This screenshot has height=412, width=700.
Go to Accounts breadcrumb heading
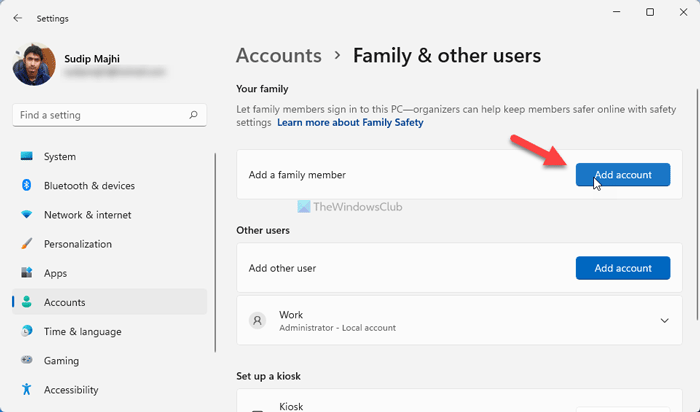pos(278,56)
